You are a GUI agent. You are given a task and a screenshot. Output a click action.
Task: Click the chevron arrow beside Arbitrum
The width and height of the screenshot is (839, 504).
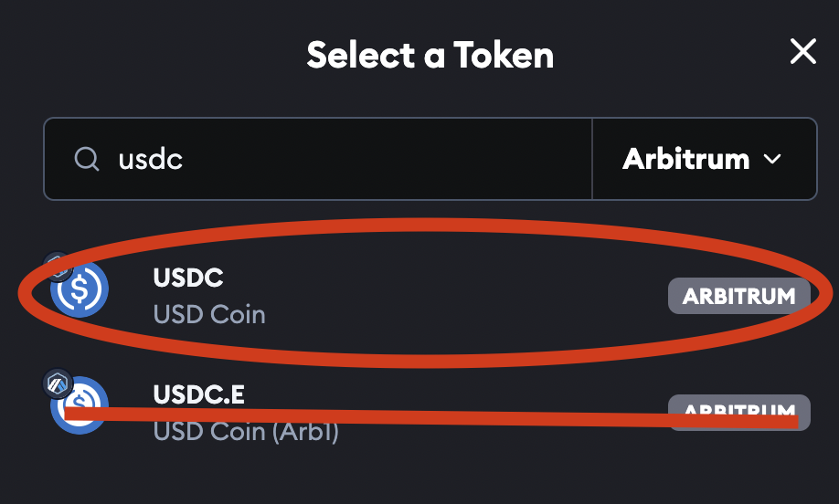(772, 160)
